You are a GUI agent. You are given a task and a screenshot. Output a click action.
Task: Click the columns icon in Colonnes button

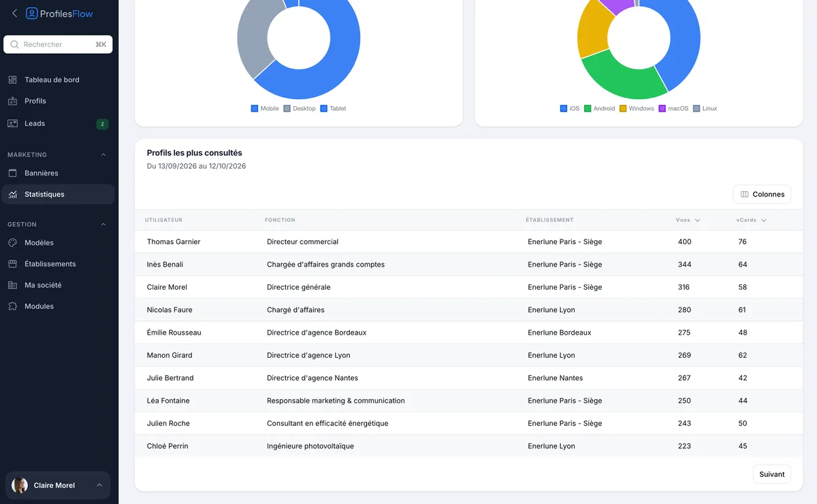pos(745,194)
